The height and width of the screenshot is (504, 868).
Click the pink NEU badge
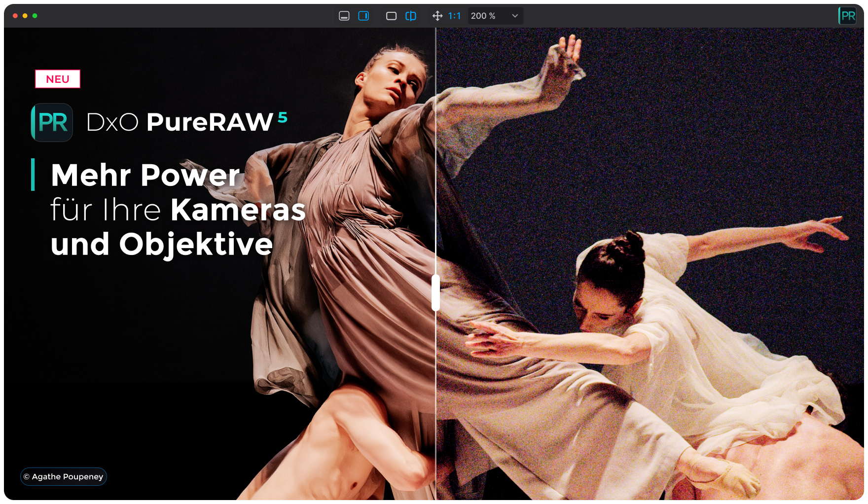pyautogui.click(x=58, y=79)
